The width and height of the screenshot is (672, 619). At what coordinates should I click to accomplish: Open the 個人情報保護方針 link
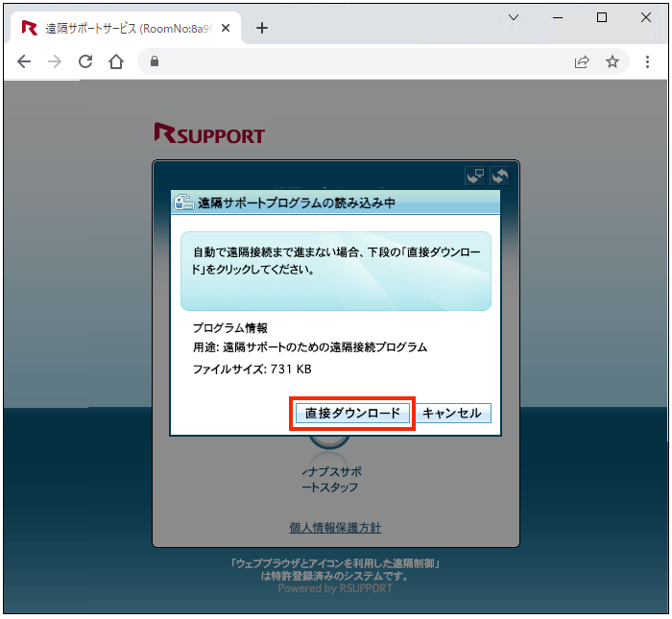[x=335, y=528]
